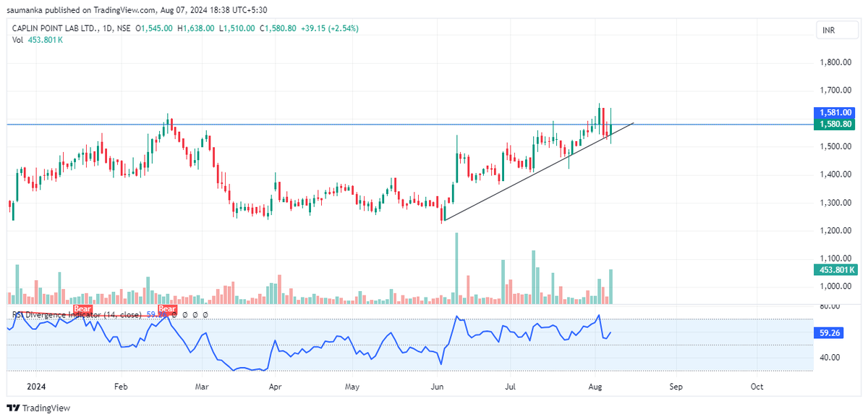Click the Sep label on time axis
Viewport: 868px width, 420px height.
676,387
